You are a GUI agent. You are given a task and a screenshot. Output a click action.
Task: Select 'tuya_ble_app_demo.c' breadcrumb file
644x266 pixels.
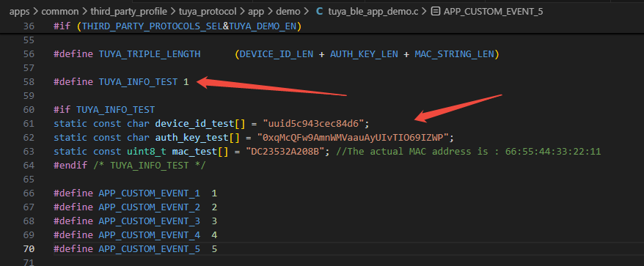pos(373,12)
